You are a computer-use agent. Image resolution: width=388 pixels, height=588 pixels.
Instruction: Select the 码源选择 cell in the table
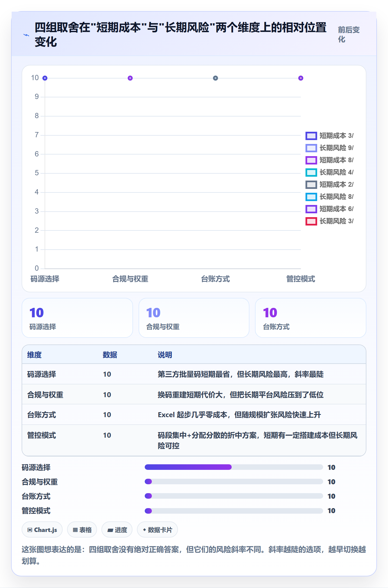coord(42,374)
